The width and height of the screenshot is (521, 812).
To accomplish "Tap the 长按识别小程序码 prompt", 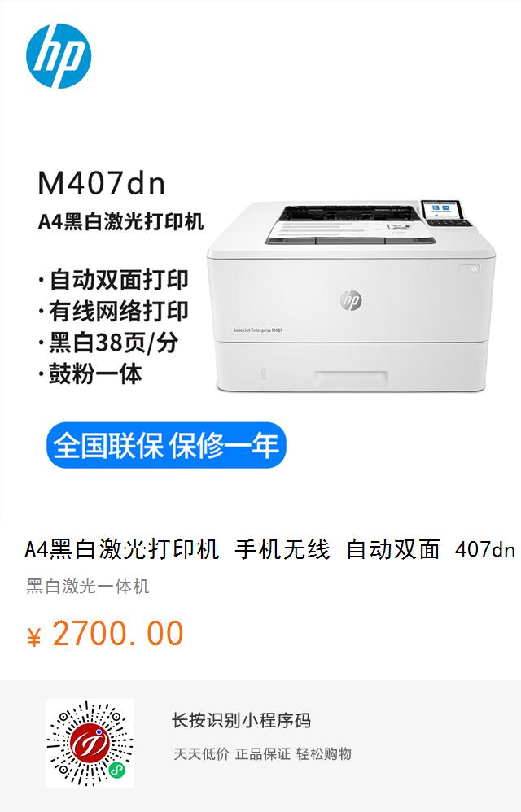I will 241,720.
